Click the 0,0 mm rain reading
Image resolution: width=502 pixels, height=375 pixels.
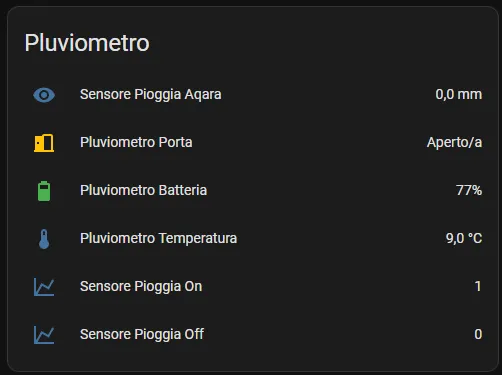coord(459,95)
